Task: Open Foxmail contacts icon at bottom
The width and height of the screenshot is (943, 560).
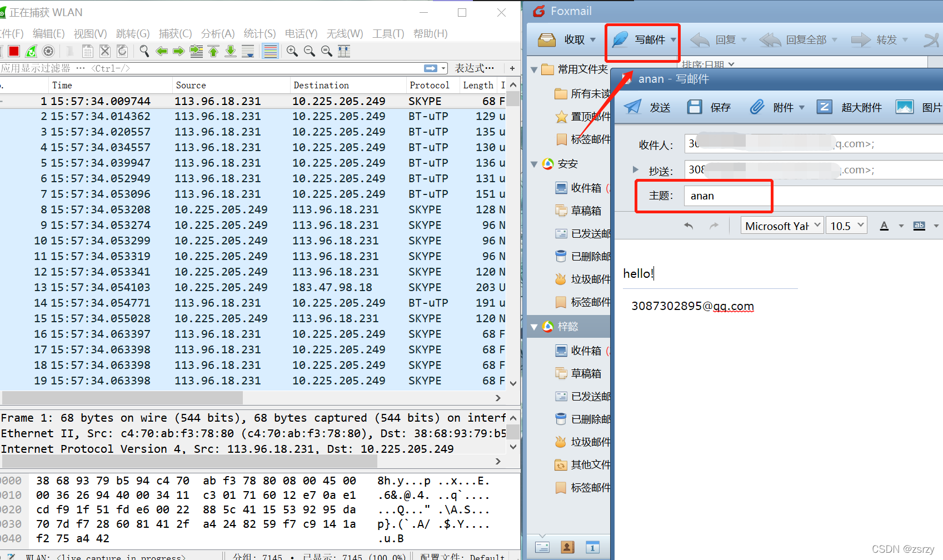Action: tap(567, 547)
